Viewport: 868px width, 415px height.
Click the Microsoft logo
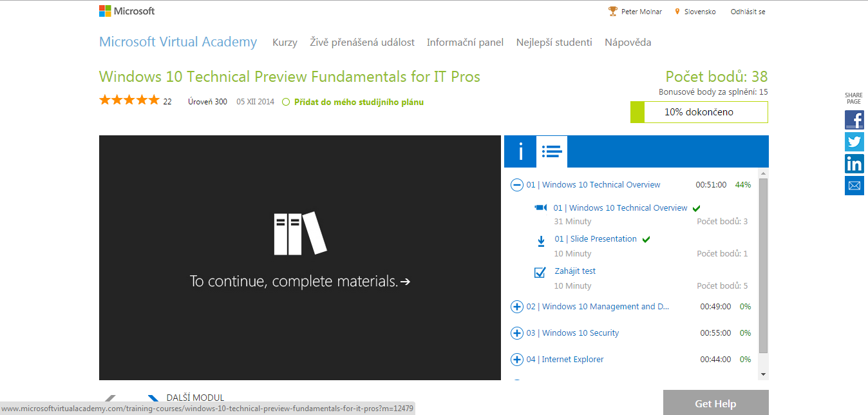pyautogui.click(x=127, y=11)
